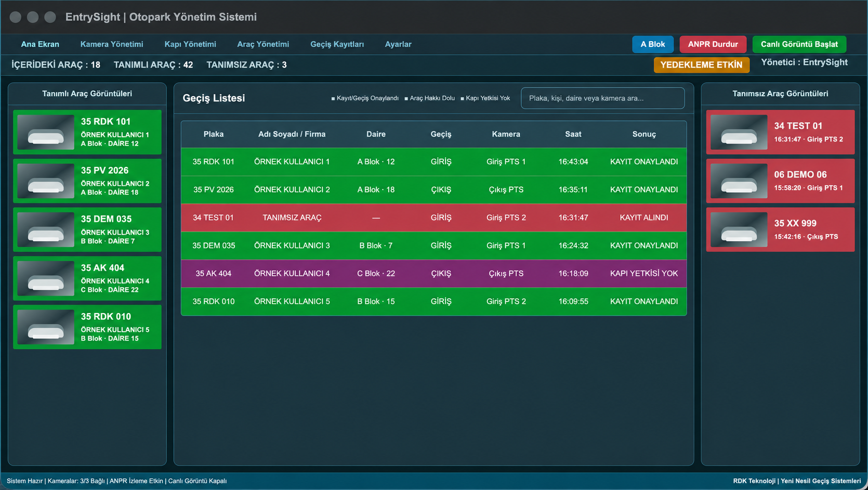Screen dimensions: 868x490
Task: Click the YEDEKLEME ETKİN button
Action: point(702,65)
